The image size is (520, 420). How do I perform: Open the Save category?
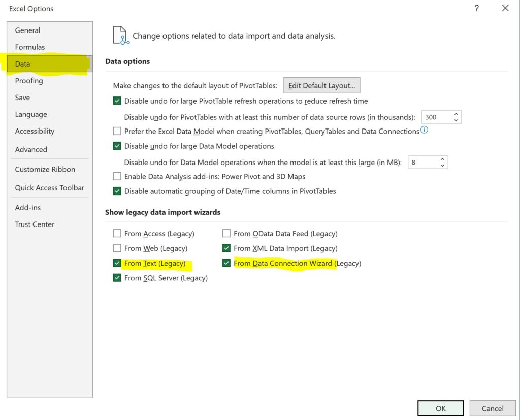pos(49,98)
